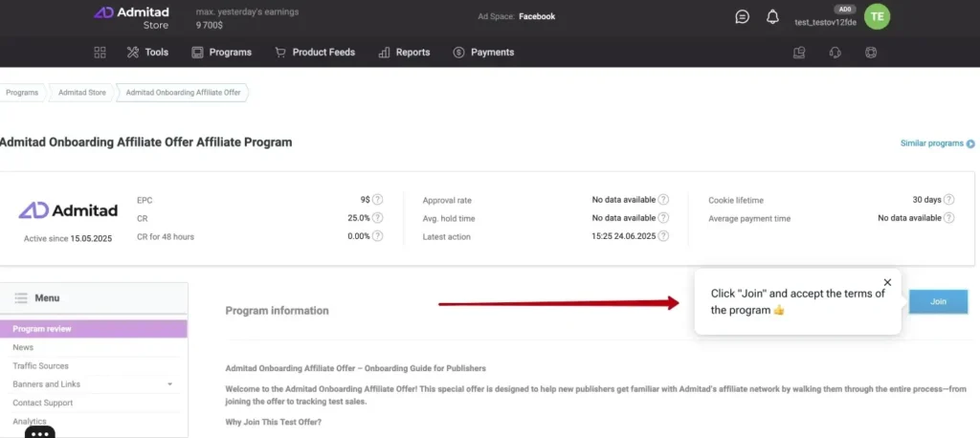Viewport: 980px width, 438px height.
Task: Click the help icon next to EPC value
Action: [377, 200]
